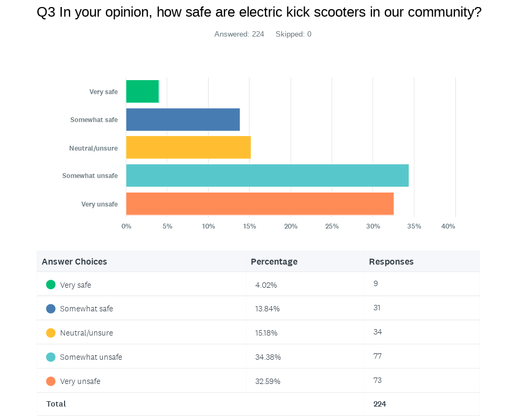Click the yellow Neutral/unsure legend dot
505x420 pixels.
[51, 333]
